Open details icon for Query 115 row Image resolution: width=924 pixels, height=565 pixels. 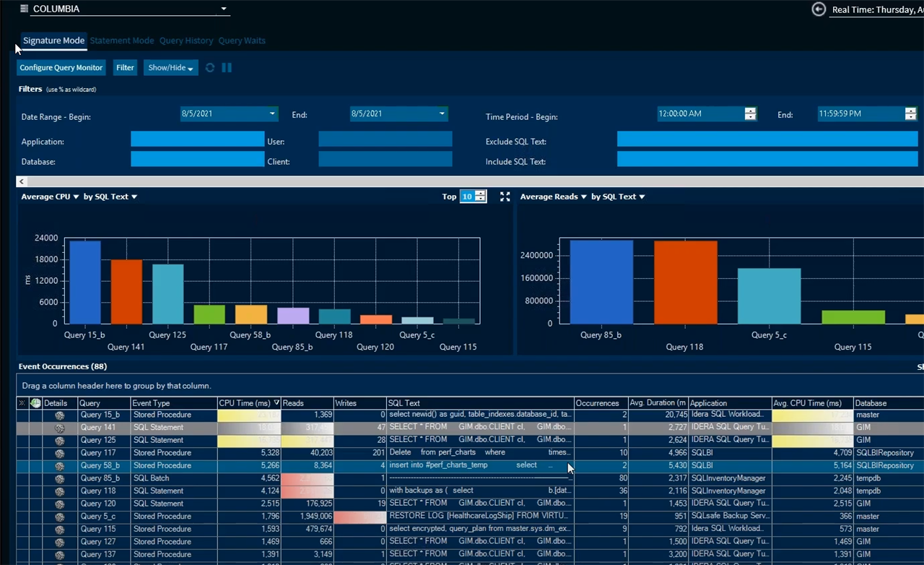(x=60, y=529)
